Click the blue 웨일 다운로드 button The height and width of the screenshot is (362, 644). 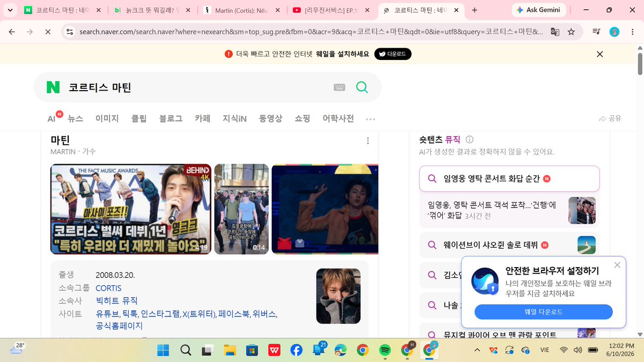(543, 312)
